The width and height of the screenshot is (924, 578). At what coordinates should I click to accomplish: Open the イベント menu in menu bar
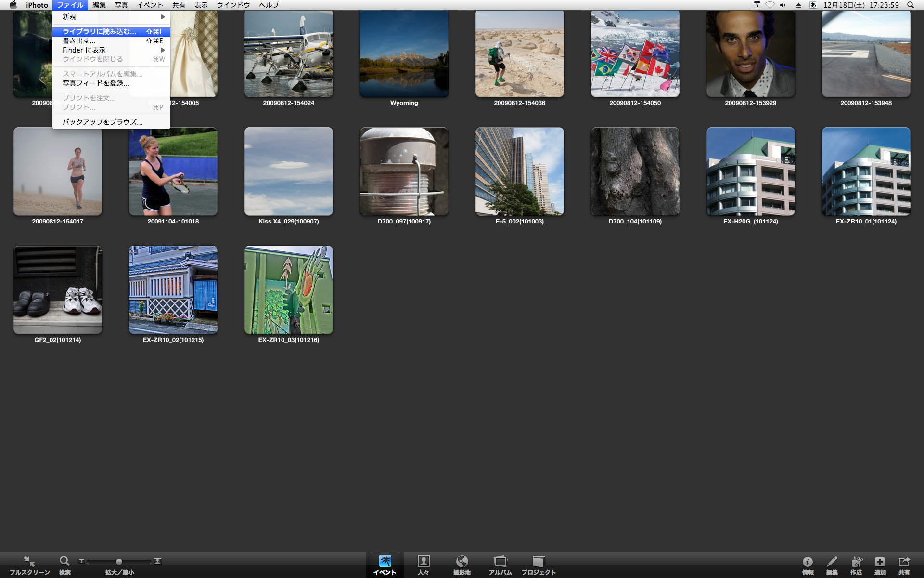pos(150,5)
